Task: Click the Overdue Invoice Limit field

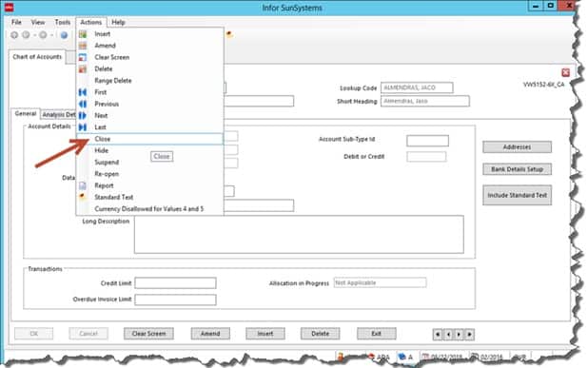Action: click(x=175, y=300)
